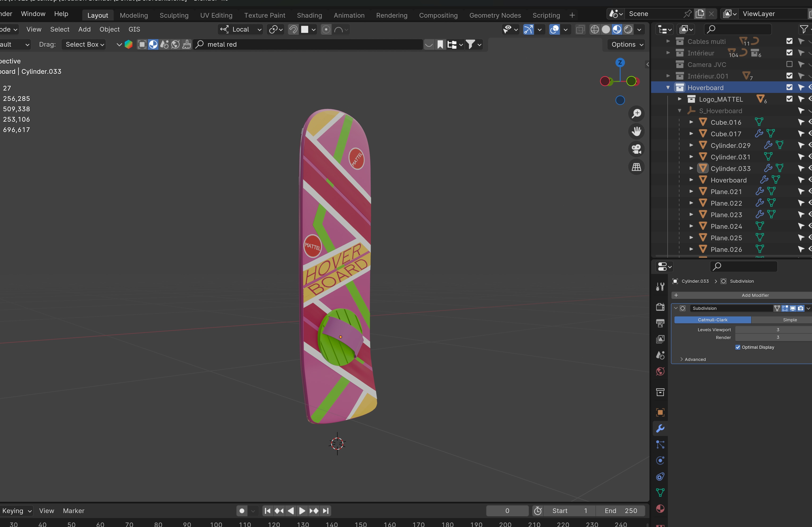
Task: Select the Simple subdivision type
Action: pyautogui.click(x=782, y=320)
